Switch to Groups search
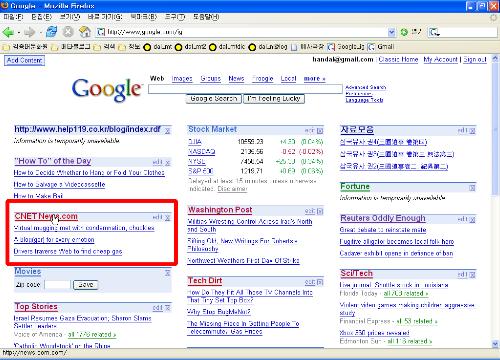Screen dimensions: 500x360 tap(210, 79)
